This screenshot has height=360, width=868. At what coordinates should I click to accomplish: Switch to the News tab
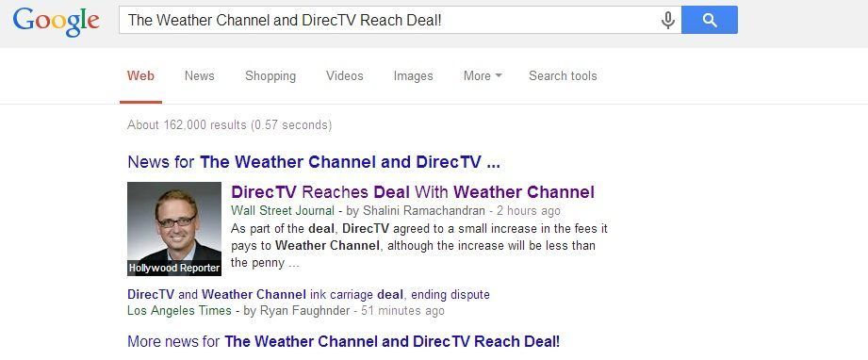pos(199,76)
